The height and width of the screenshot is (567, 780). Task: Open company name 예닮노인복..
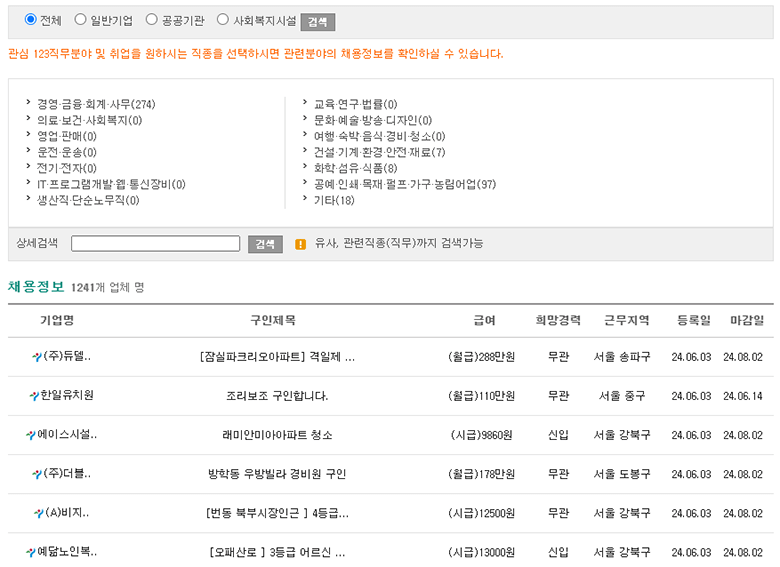(x=67, y=552)
